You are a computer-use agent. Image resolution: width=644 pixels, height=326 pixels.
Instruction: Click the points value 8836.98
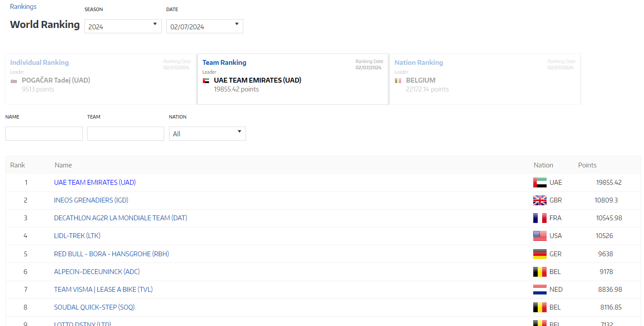(x=610, y=290)
